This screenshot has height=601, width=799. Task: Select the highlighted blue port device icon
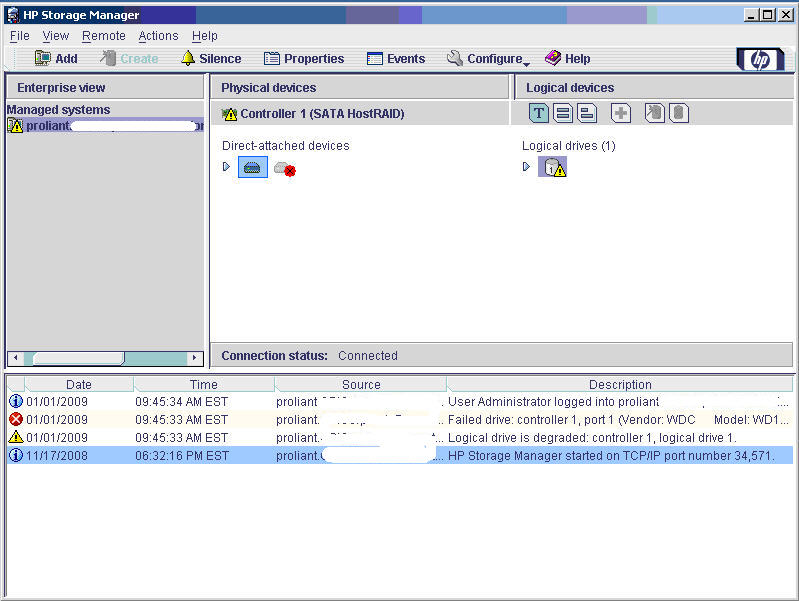(x=253, y=167)
